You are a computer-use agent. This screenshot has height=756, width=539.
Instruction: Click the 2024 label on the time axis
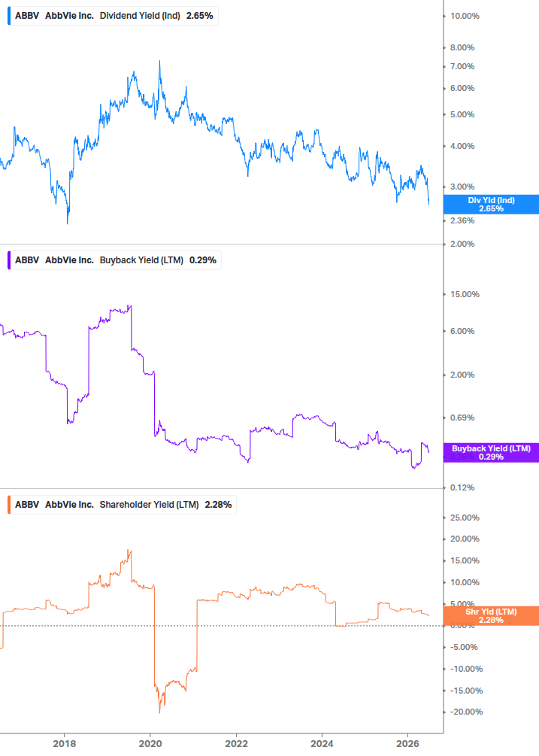(x=322, y=743)
